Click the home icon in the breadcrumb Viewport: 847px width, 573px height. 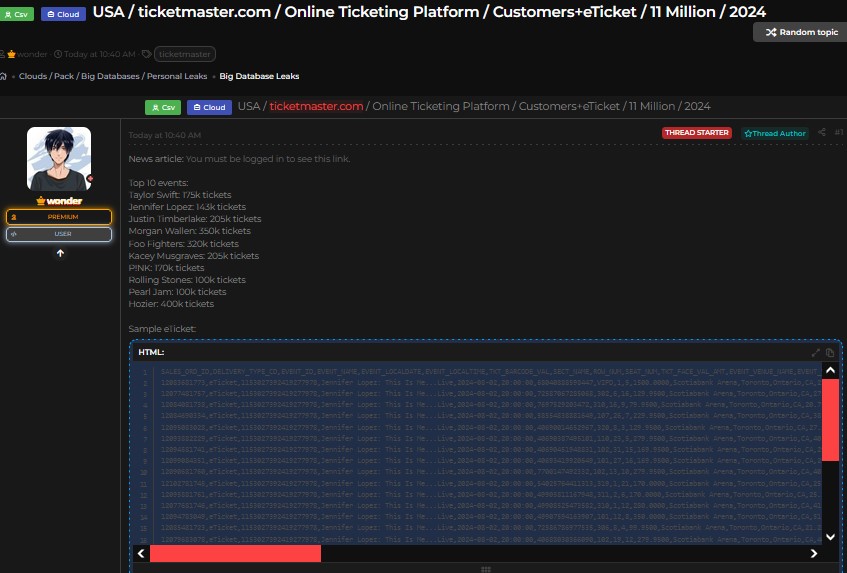[3, 76]
